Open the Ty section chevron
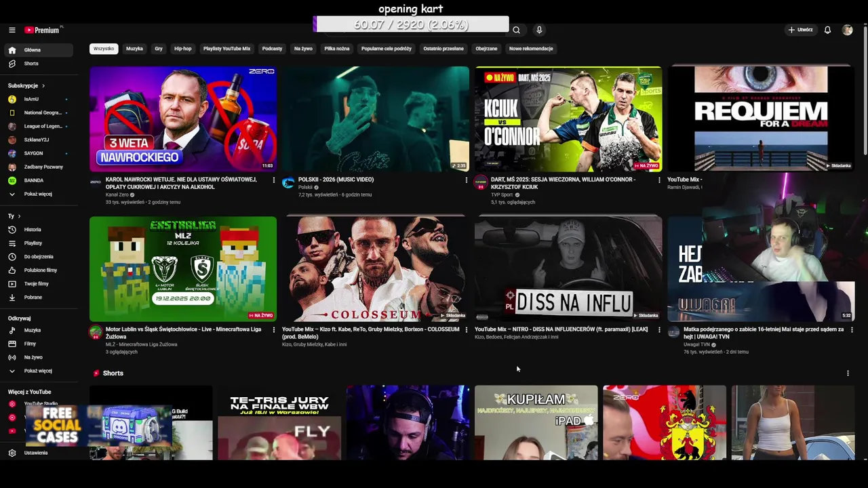Image resolution: width=868 pixels, height=488 pixels. tap(19, 216)
